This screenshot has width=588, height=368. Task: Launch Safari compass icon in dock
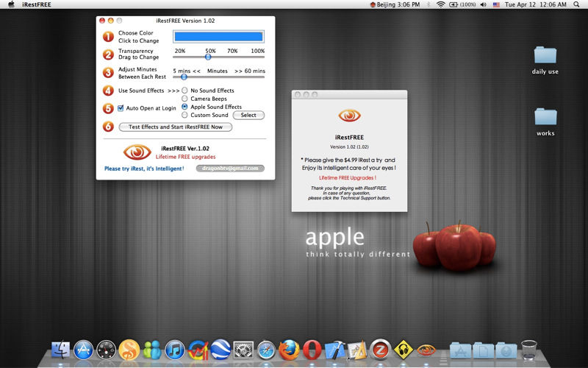pyautogui.click(x=266, y=350)
